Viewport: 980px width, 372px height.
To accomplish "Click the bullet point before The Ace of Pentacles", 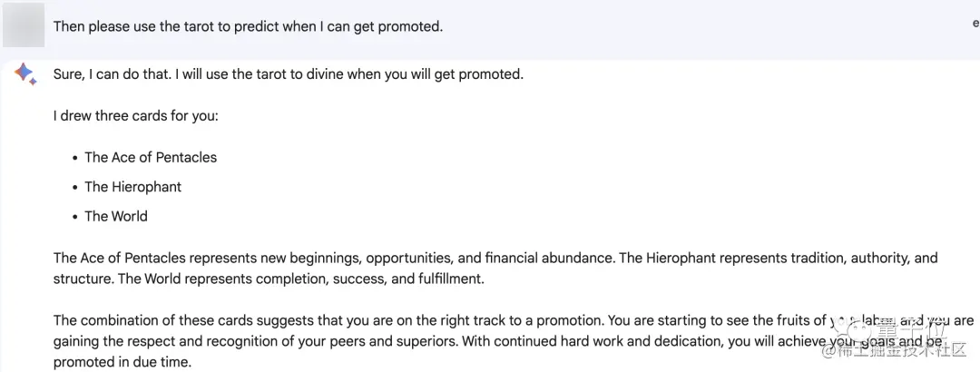I will click(x=74, y=158).
